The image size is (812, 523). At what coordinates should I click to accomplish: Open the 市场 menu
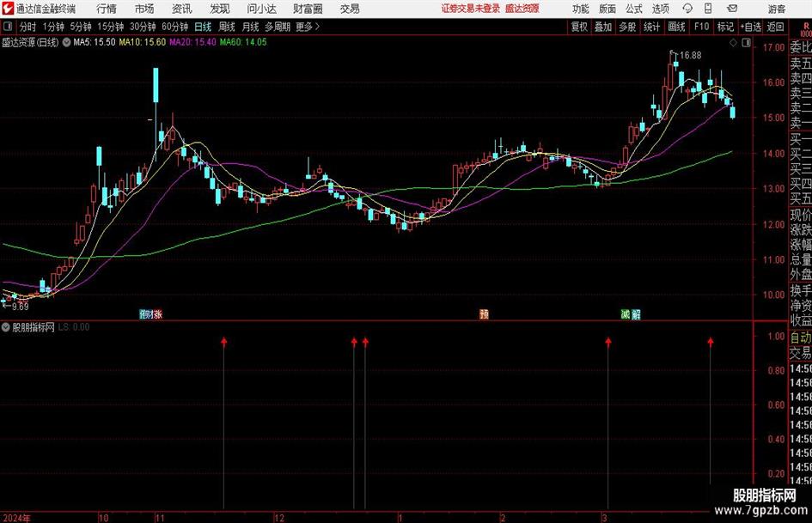[144, 9]
